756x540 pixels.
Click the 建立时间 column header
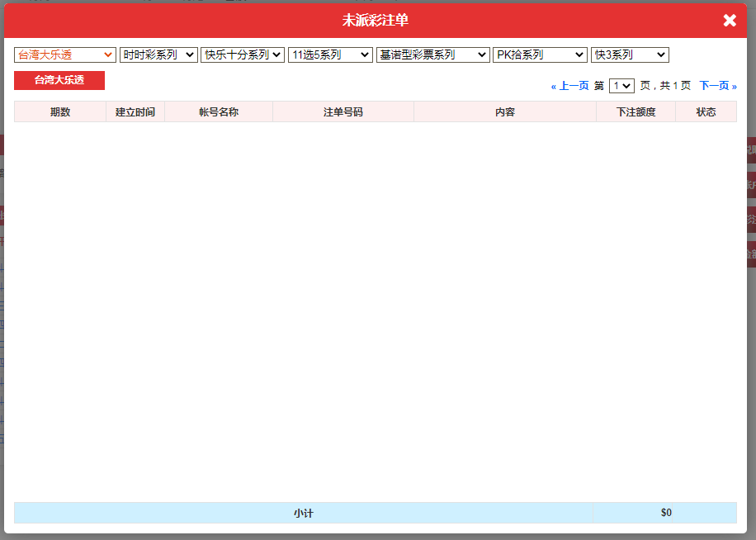point(135,111)
